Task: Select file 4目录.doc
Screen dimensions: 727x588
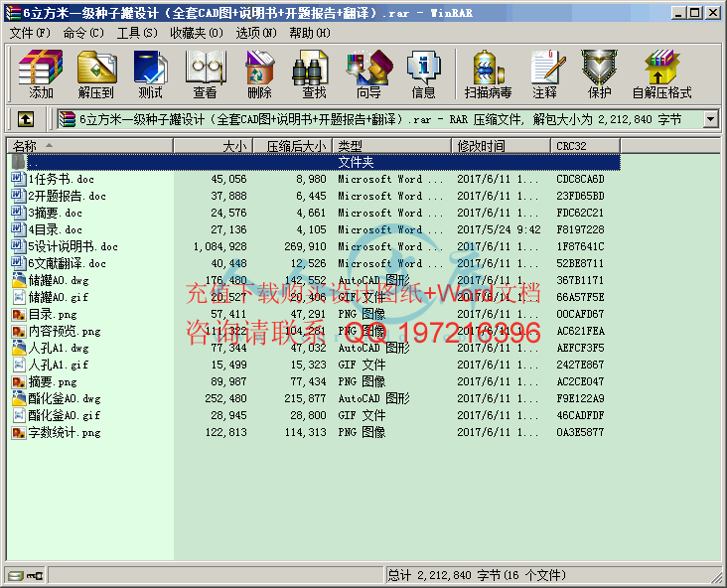Action: [x=56, y=229]
